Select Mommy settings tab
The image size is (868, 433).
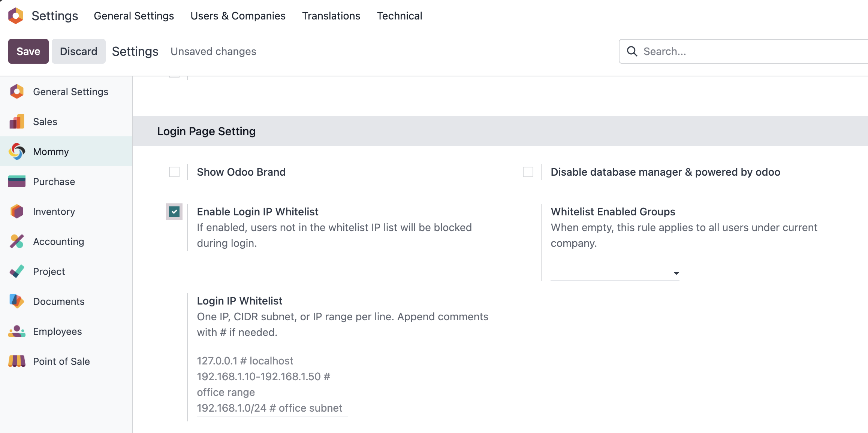click(66, 152)
